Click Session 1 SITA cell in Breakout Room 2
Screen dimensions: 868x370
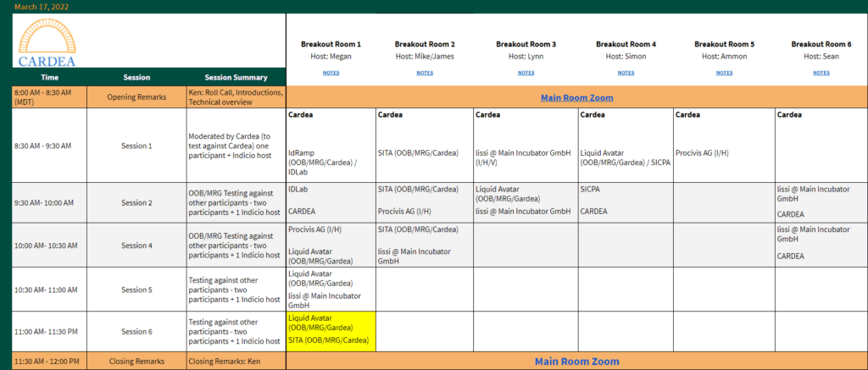coord(425,146)
